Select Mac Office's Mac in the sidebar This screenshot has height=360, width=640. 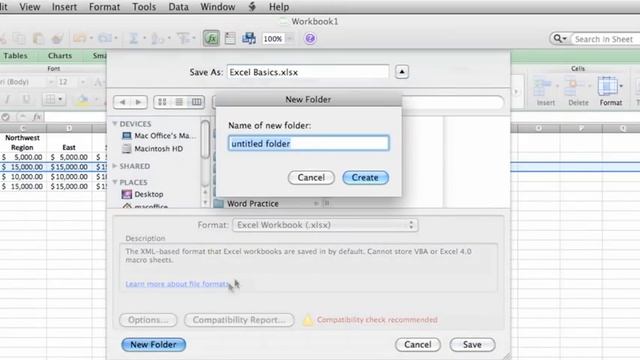point(158,136)
